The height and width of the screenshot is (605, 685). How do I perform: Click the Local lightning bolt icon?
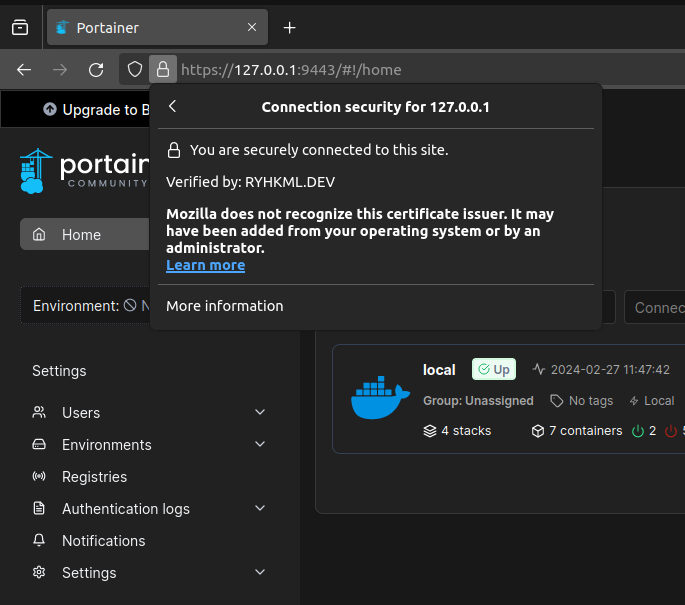pos(634,401)
